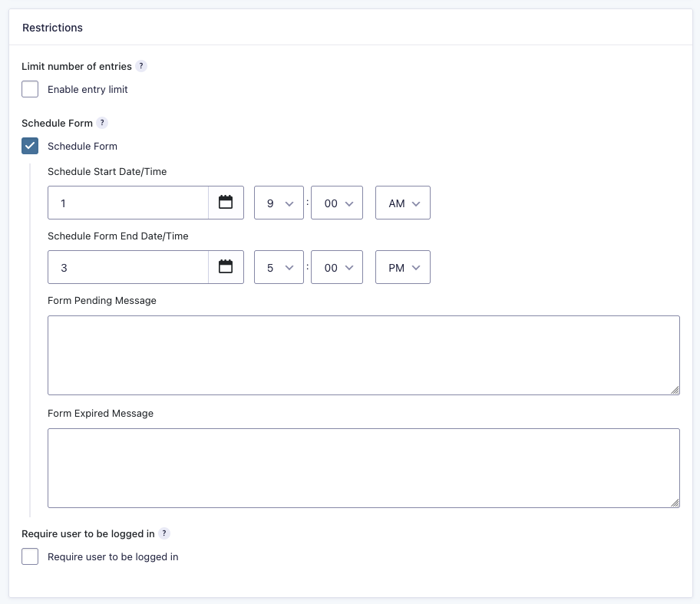Expand the start AM/PM dropdown
This screenshot has height=604, width=700.
pyautogui.click(x=402, y=203)
